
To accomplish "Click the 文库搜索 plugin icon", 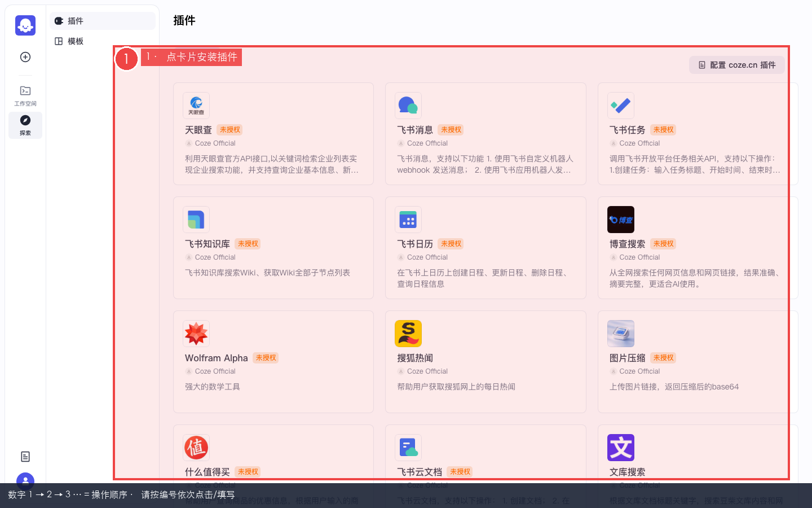I will click(x=621, y=448).
